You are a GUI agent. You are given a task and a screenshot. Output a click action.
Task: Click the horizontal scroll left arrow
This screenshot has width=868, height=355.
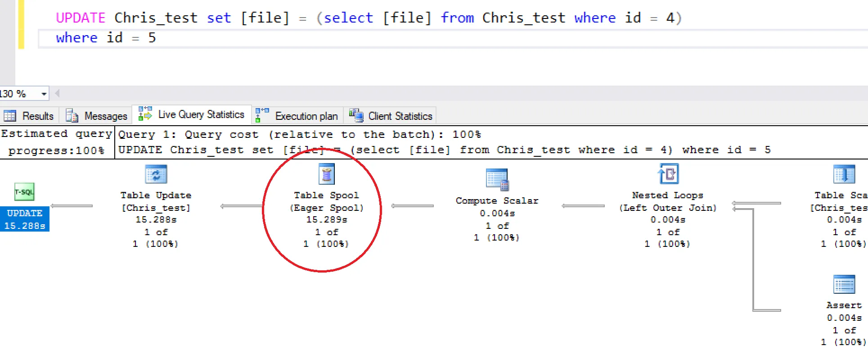pyautogui.click(x=57, y=94)
